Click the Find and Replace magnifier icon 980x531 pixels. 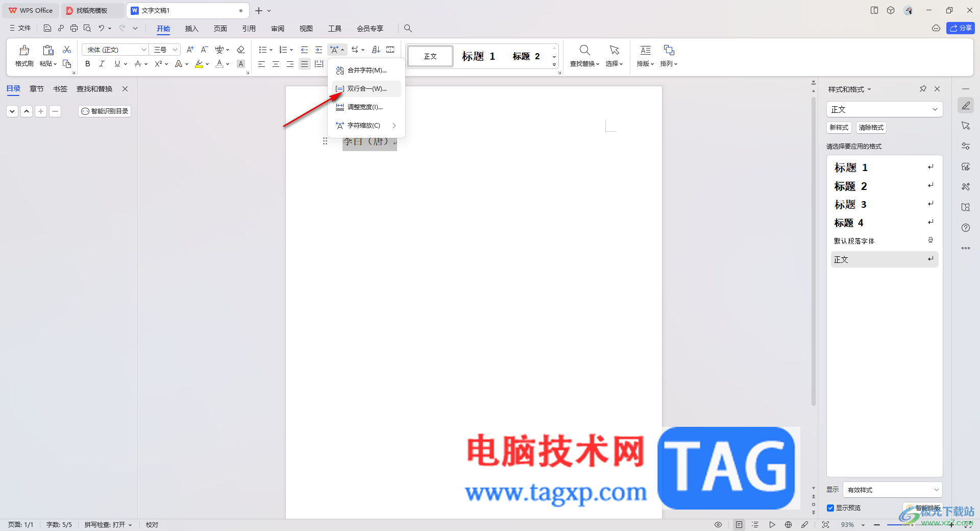click(x=584, y=50)
